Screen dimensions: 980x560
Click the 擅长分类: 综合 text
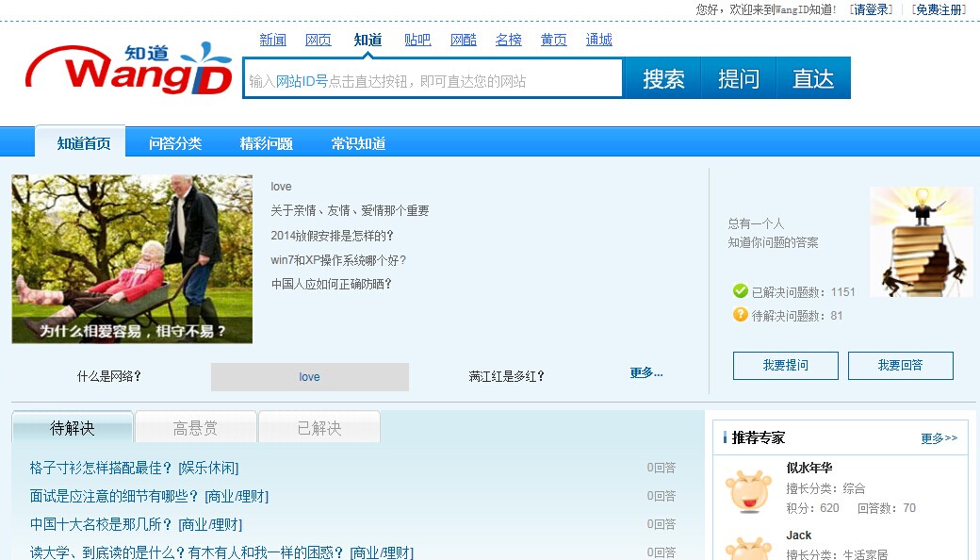(825, 488)
